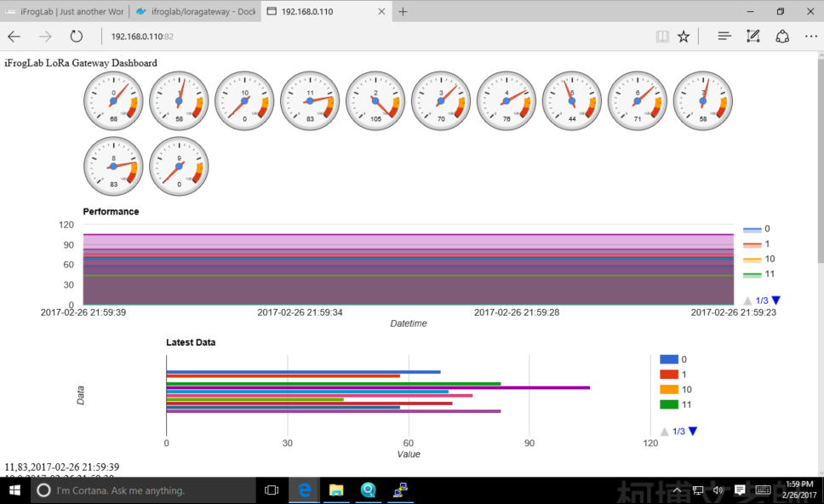Click the Performance chart title
Viewport: 824px width, 504px height.
click(111, 211)
